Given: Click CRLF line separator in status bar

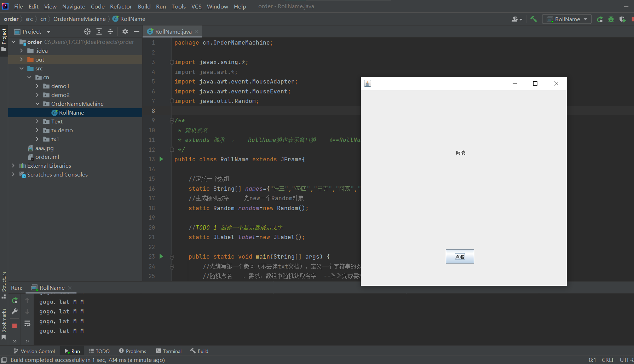Looking at the screenshot, I should tap(608, 360).
